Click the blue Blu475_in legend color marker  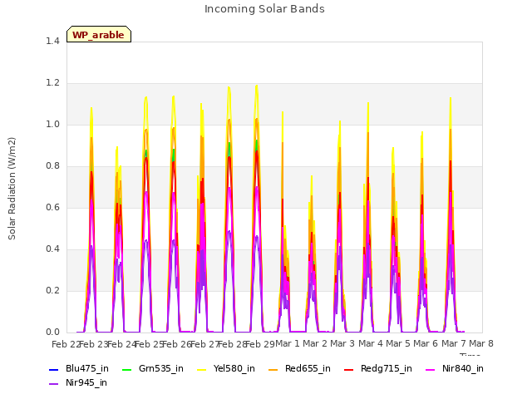(54, 369)
